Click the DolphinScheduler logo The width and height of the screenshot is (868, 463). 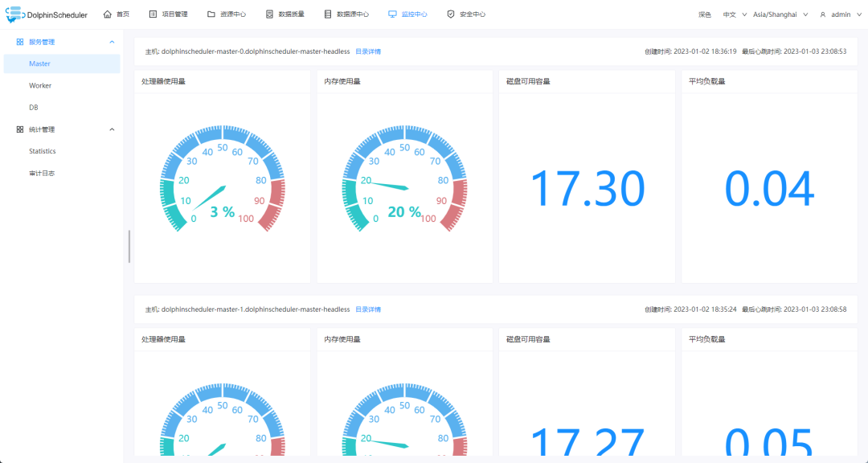[47, 14]
